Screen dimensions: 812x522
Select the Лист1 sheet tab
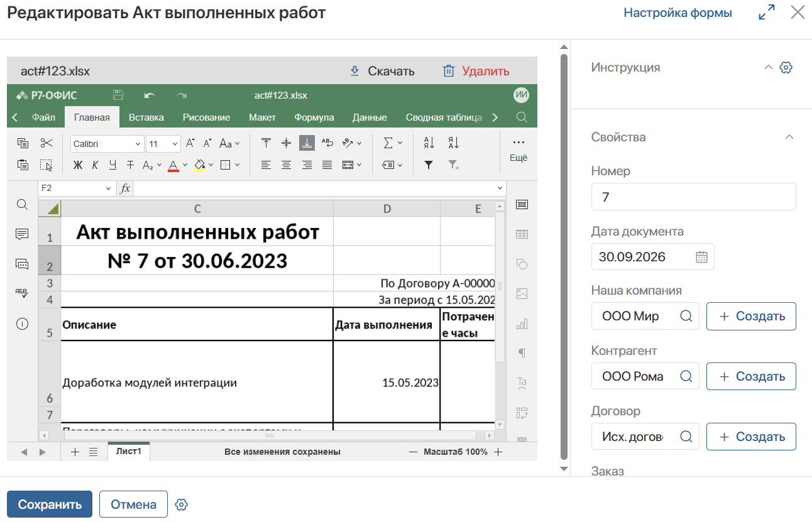tap(129, 452)
